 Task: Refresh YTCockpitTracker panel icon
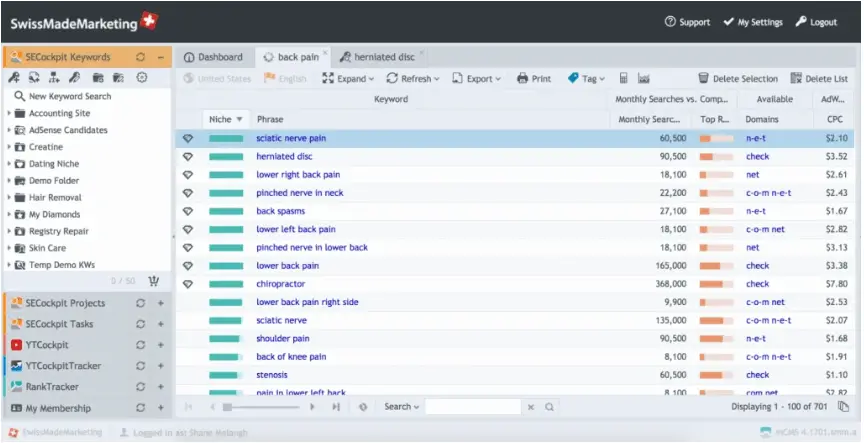pyautogui.click(x=141, y=366)
